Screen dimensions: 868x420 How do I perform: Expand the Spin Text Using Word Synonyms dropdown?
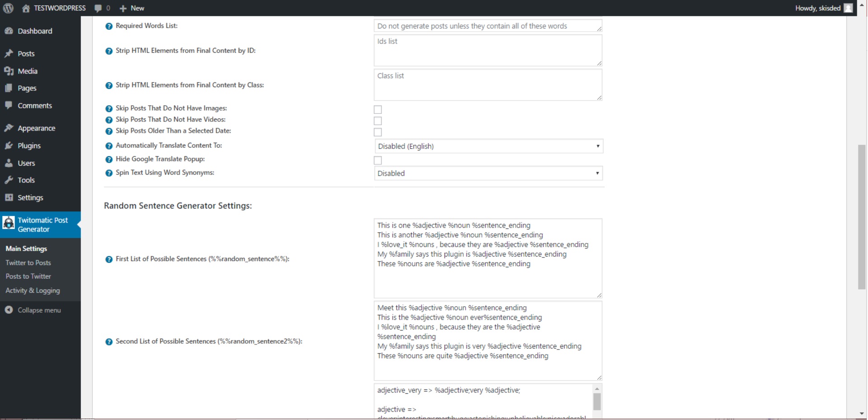489,173
